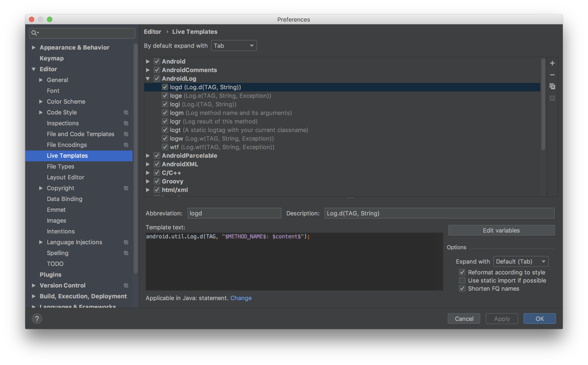This screenshot has width=588, height=365.
Task: Open the search filter magnifier in the sidebar
Action: (35, 33)
